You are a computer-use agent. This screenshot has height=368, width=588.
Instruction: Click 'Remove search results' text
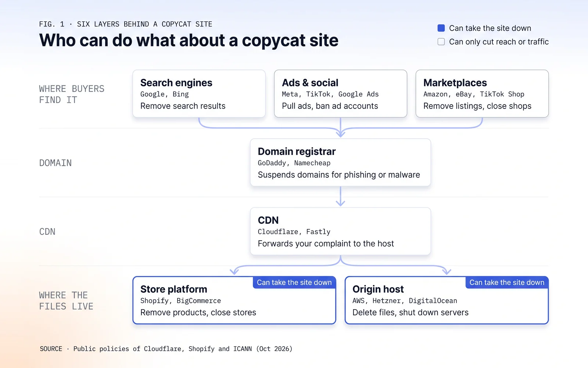coord(183,106)
